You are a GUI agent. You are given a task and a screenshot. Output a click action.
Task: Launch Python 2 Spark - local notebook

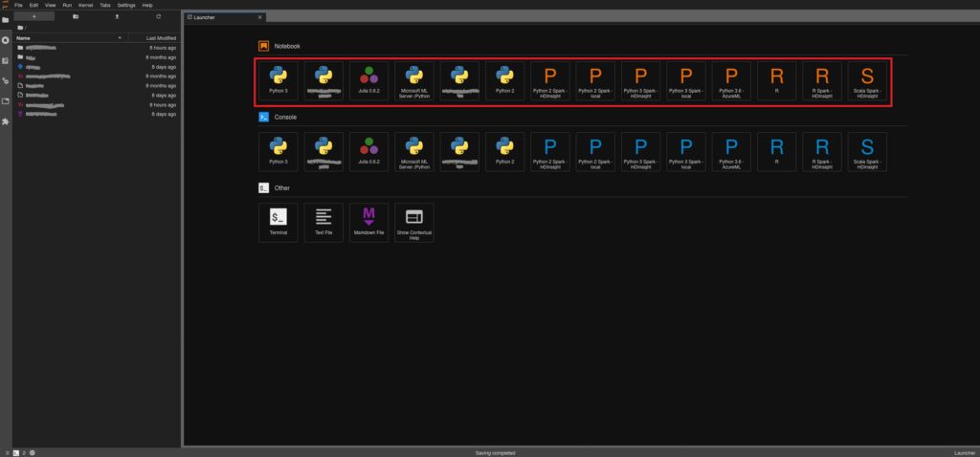pyautogui.click(x=595, y=81)
